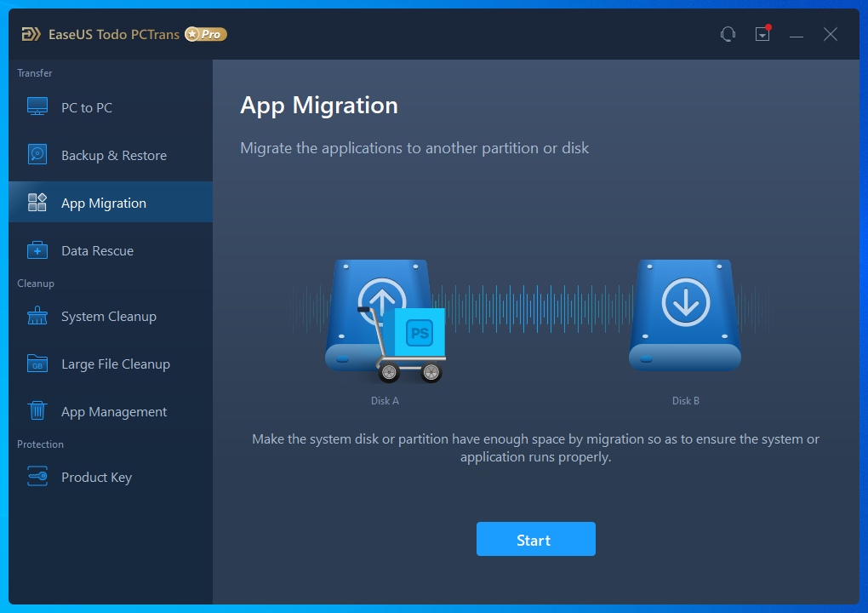Click the Backup & Restore disk icon

[37, 154]
